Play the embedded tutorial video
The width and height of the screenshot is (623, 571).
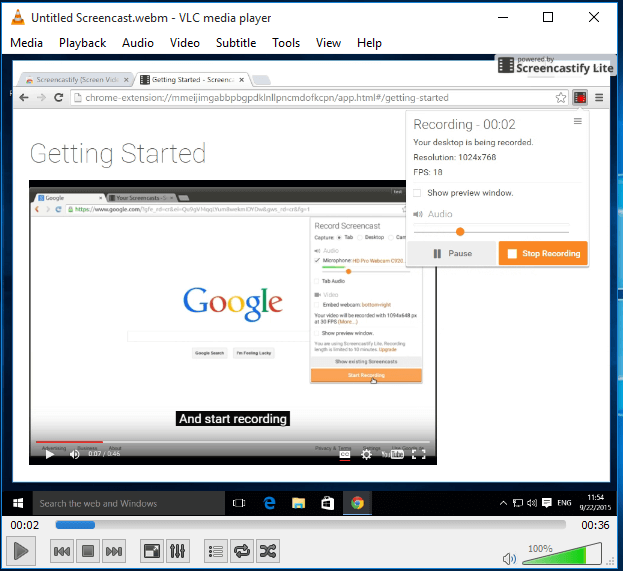pos(49,454)
